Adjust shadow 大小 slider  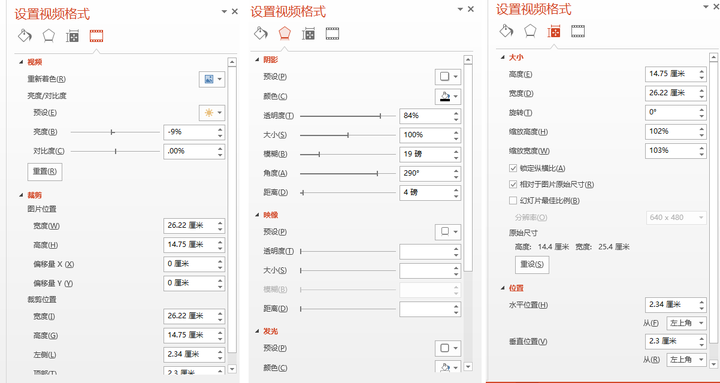click(348, 135)
